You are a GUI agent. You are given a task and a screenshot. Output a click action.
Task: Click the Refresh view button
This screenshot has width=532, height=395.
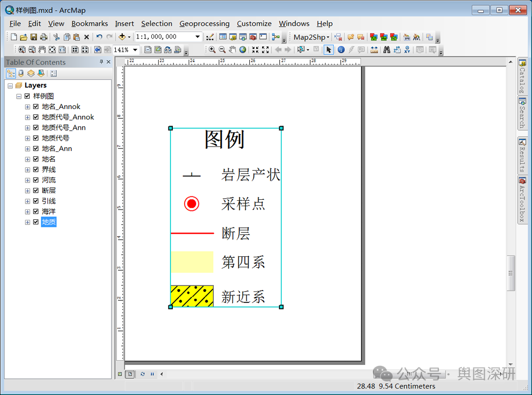click(x=142, y=374)
